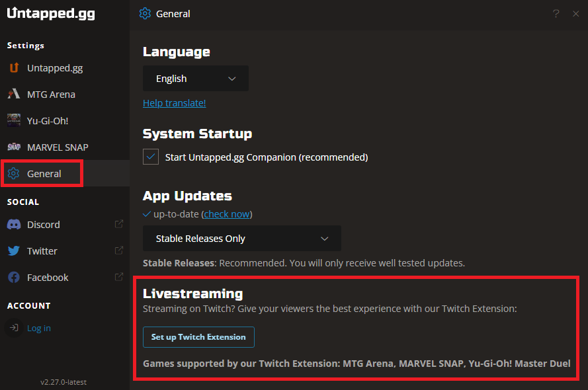Viewport: 588px width, 390px height.
Task: Click the orange Untapped.gg settings icon
Action: 14,68
